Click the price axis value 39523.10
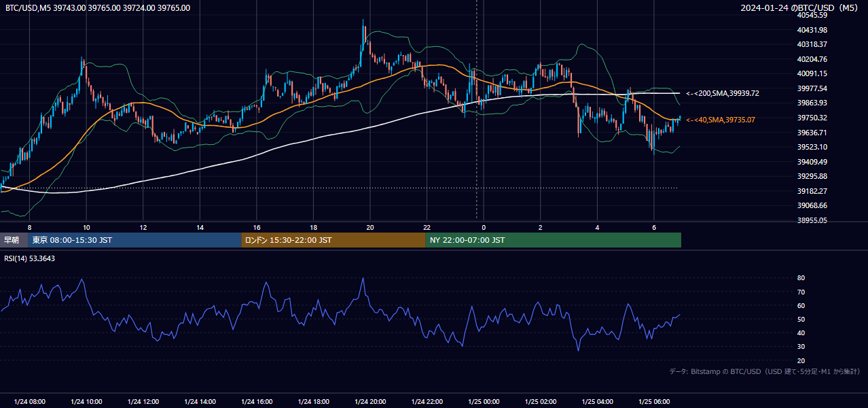This screenshot has width=868, height=408. 812,147
